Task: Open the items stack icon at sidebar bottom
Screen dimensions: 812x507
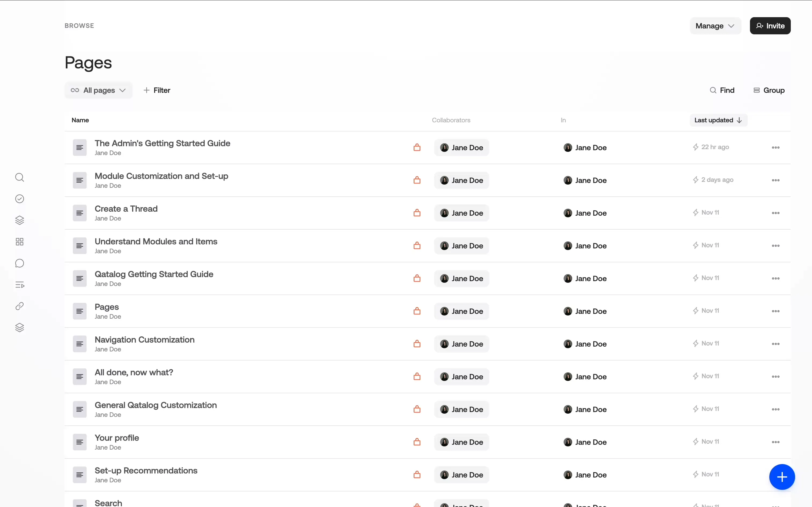Action: pos(19,328)
